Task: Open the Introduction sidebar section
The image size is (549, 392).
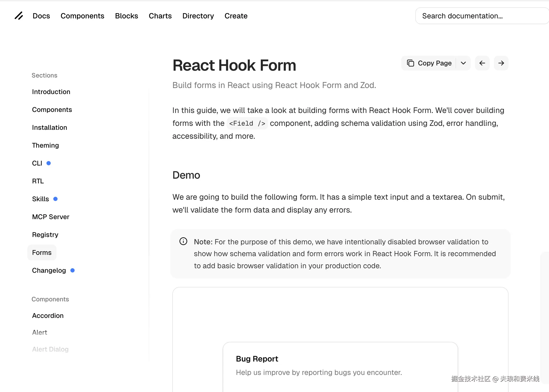Action: (51, 92)
